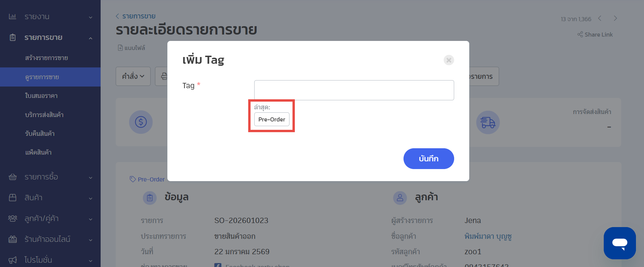
Task: Go to the next sales record arrow
Action: 615,18
